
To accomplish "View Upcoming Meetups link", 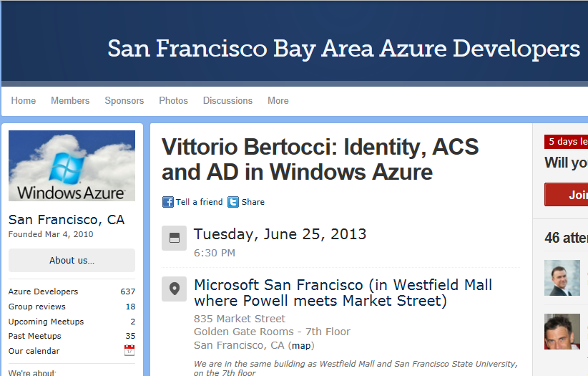I will [46, 322].
